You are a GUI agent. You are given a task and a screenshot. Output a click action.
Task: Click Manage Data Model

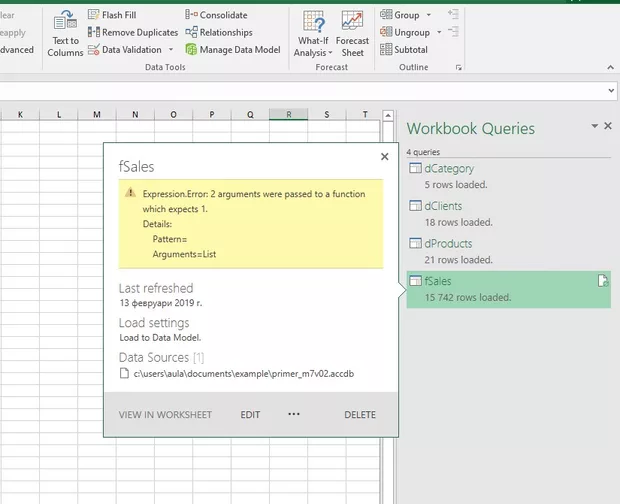point(239,49)
